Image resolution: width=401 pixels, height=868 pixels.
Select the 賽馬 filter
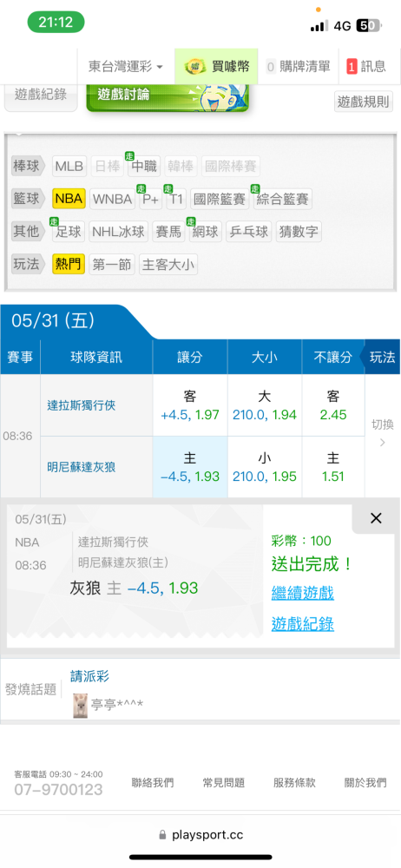pos(168,232)
